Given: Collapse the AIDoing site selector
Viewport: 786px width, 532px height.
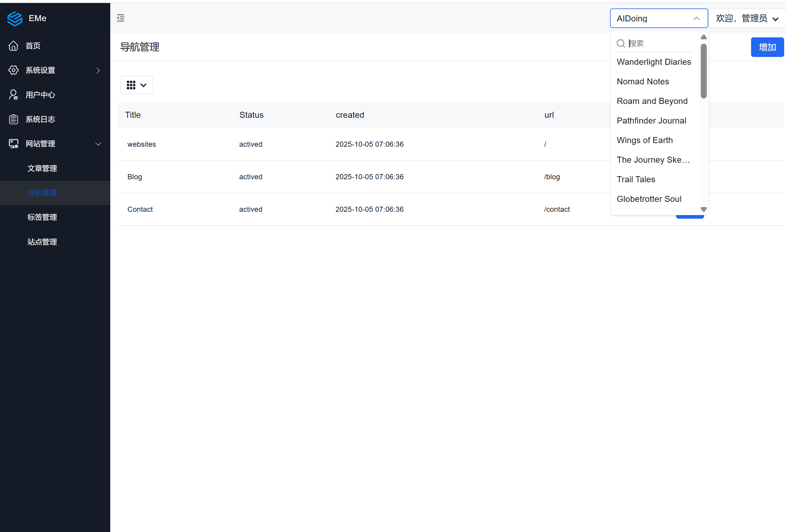Looking at the screenshot, I should coord(696,18).
